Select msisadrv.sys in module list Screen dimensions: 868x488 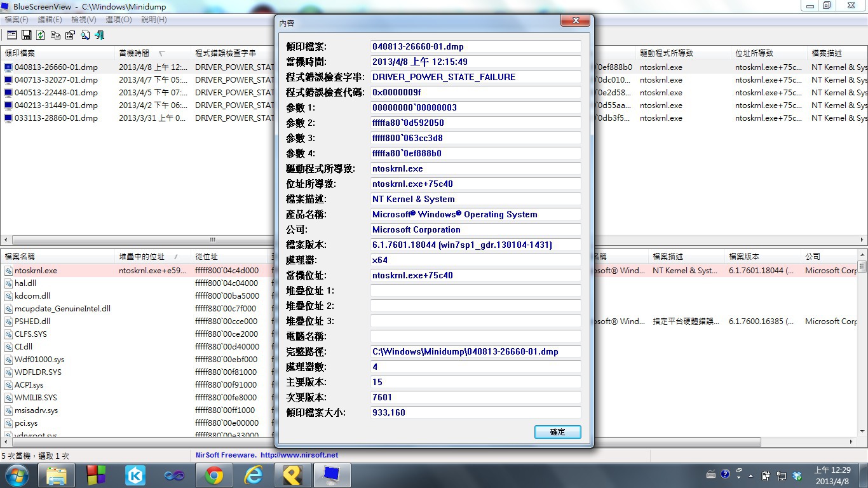36,410
